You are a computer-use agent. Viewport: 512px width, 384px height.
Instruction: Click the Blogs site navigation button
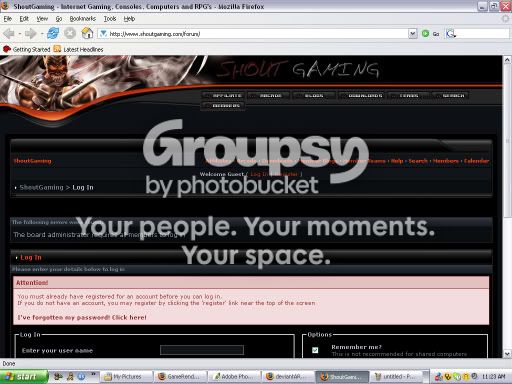click(x=314, y=96)
